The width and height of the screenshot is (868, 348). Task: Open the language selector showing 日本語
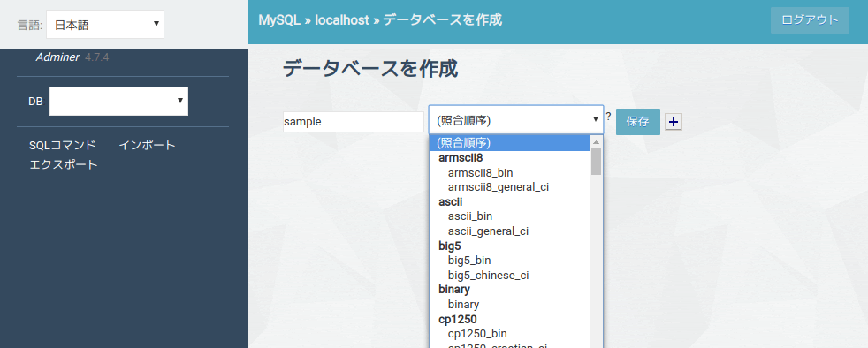(x=105, y=25)
